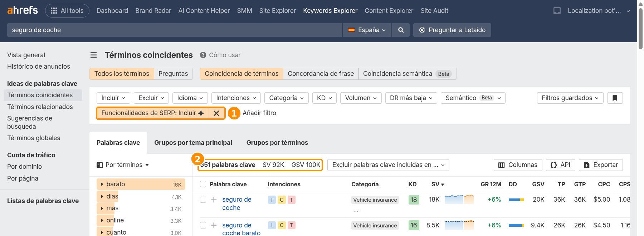This screenshot has height=236, width=644.
Task: Open the KD filter dropdown
Action: pos(325,98)
